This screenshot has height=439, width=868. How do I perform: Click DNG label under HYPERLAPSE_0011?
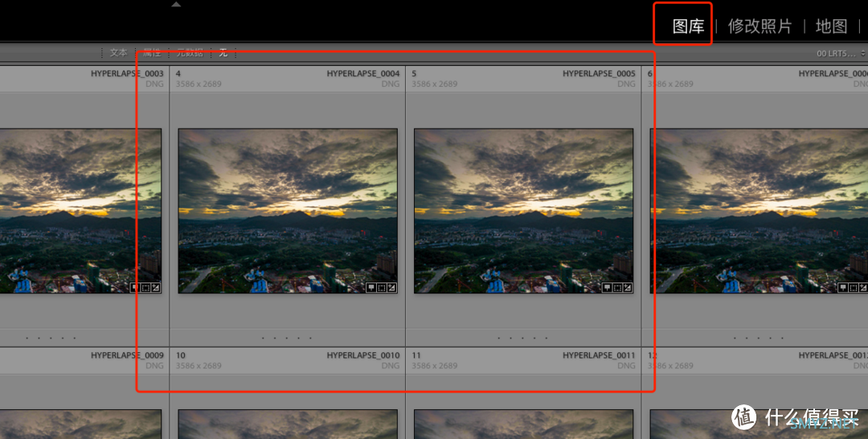click(626, 366)
